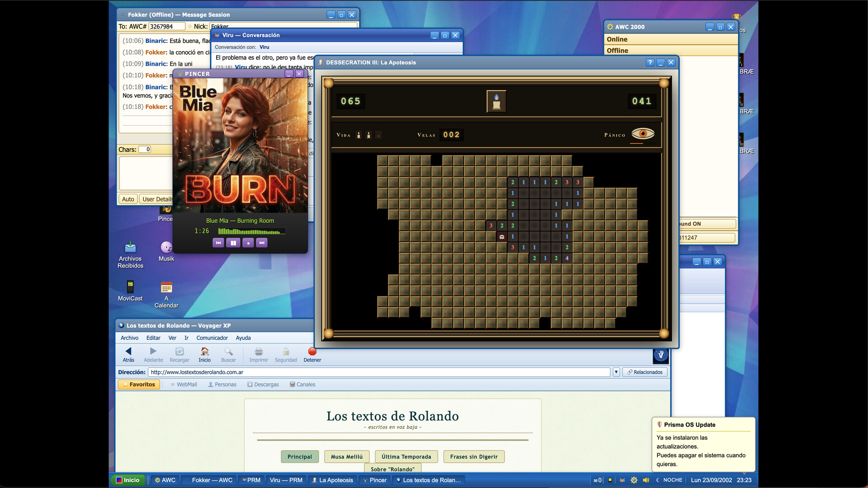
Task: Click the Adelante forward button
Action: [153, 355]
